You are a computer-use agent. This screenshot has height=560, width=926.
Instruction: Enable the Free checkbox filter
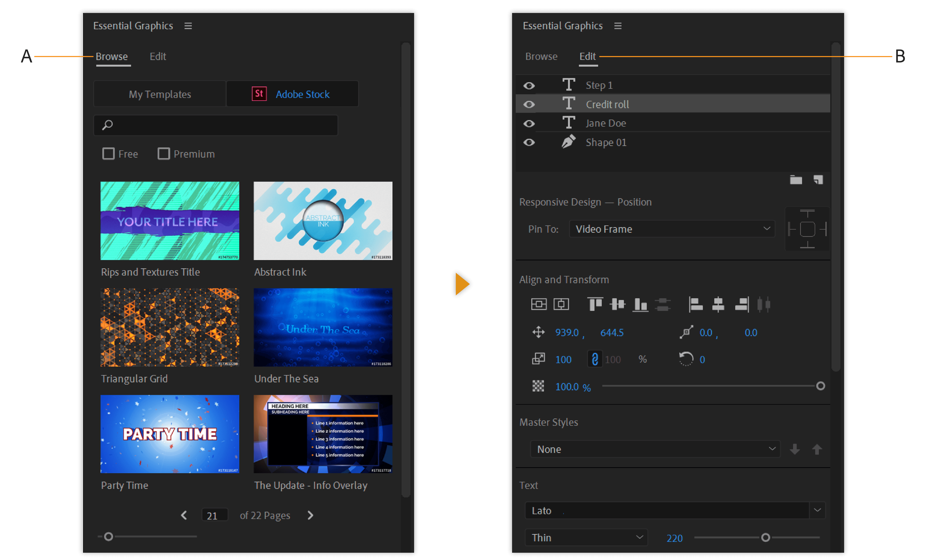[109, 154]
